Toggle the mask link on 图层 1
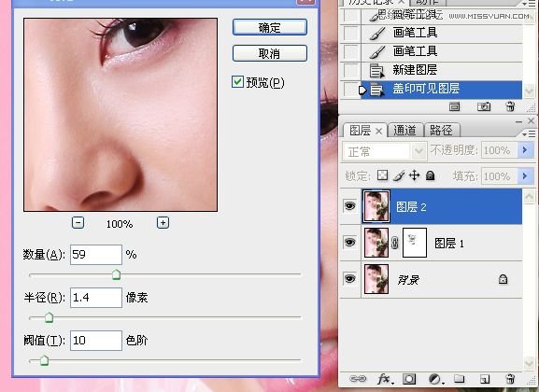This screenshot has height=392, width=539. point(395,243)
